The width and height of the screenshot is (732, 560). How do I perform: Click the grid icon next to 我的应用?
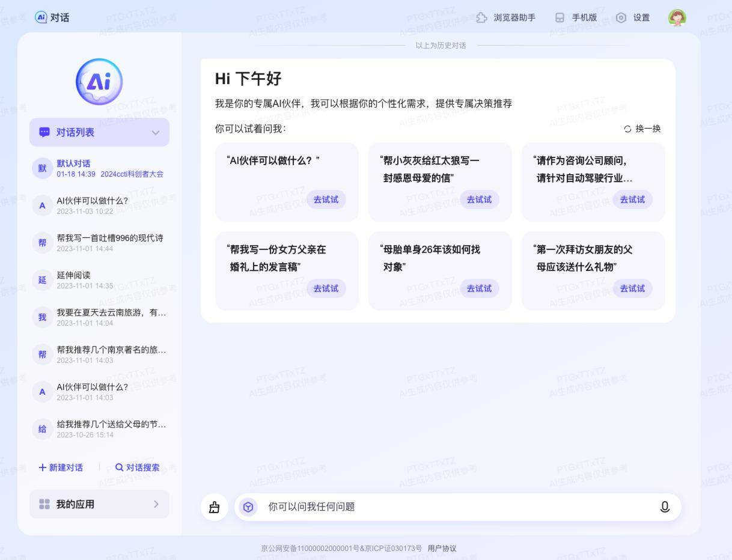(43, 505)
